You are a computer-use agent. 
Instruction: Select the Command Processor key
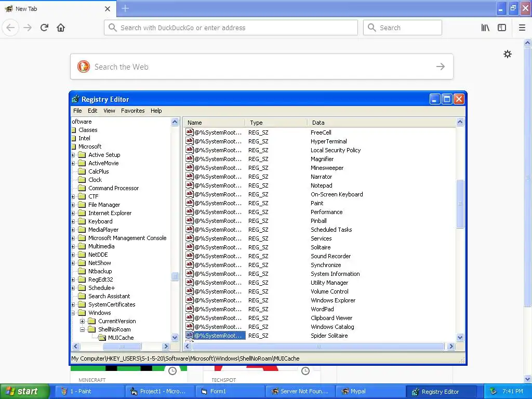point(113,188)
